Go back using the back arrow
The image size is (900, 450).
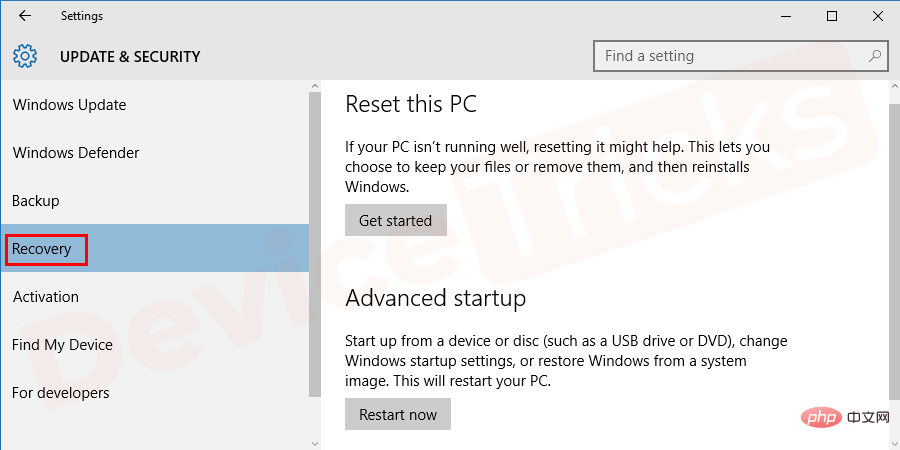[x=25, y=16]
